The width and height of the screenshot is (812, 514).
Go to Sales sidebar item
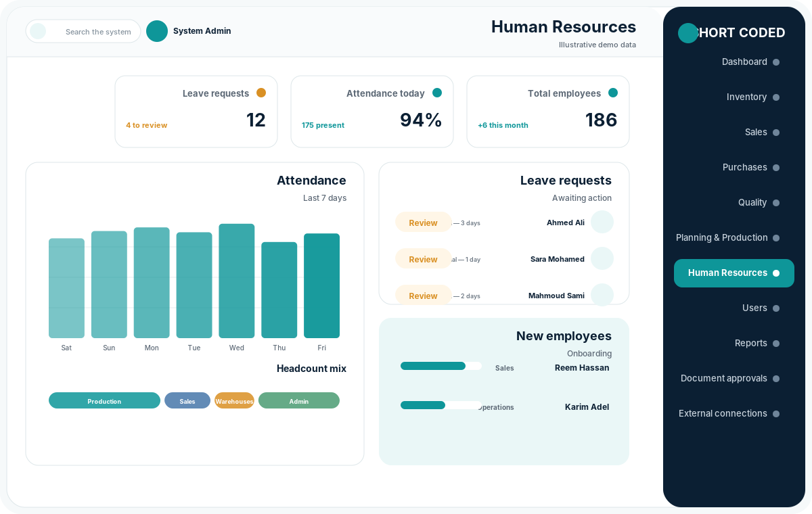tap(734, 132)
